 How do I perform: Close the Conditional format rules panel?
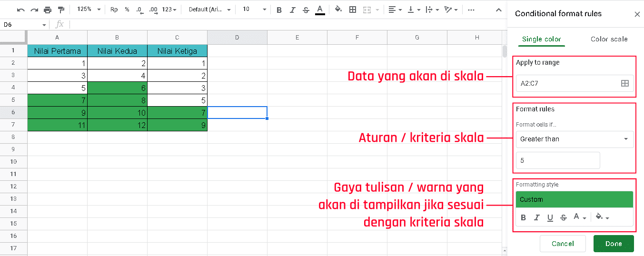pyautogui.click(x=637, y=14)
